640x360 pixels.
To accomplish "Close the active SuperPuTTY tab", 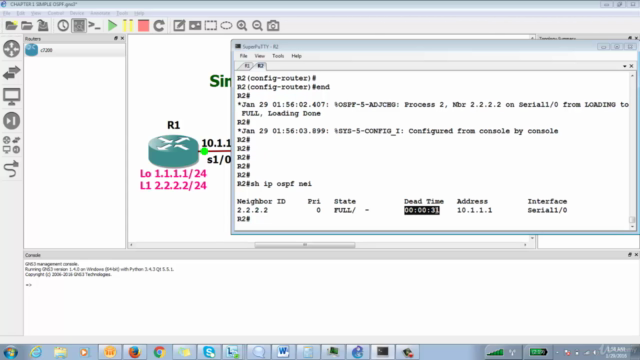I will 631,66.
